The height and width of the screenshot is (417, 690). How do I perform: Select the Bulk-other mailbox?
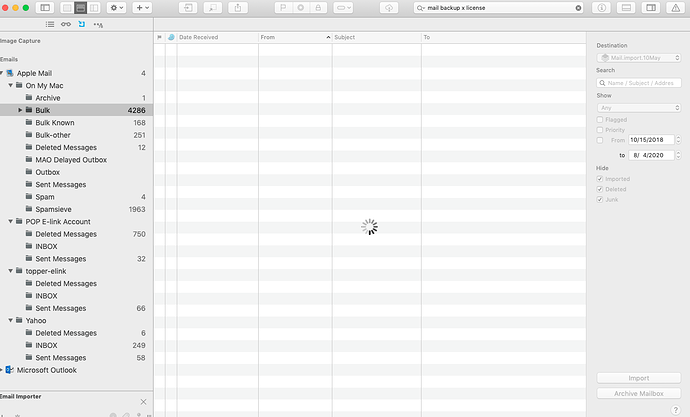tap(77, 135)
